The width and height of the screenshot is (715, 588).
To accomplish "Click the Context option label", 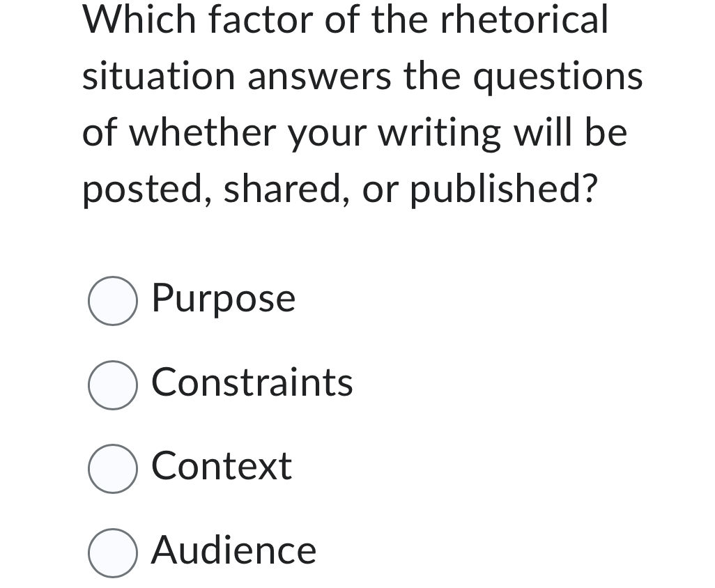I will pyautogui.click(x=221, y=466).
